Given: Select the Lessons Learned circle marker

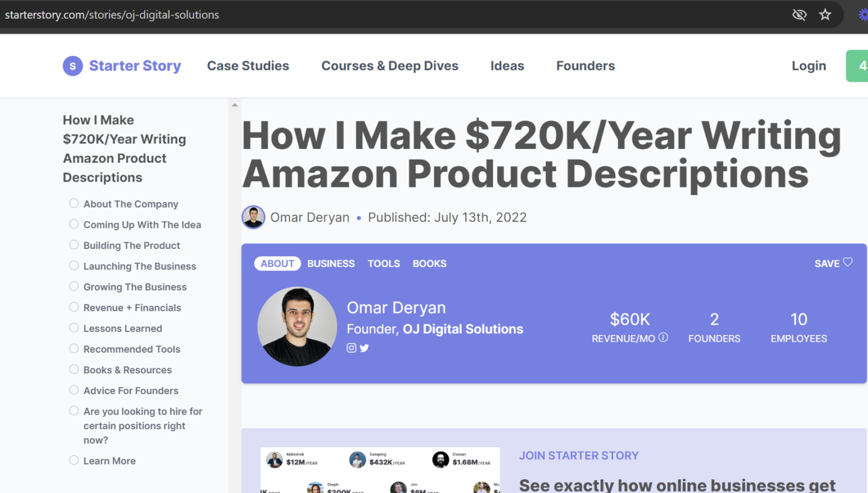Looking at the screenshot, I should point(74,328).
